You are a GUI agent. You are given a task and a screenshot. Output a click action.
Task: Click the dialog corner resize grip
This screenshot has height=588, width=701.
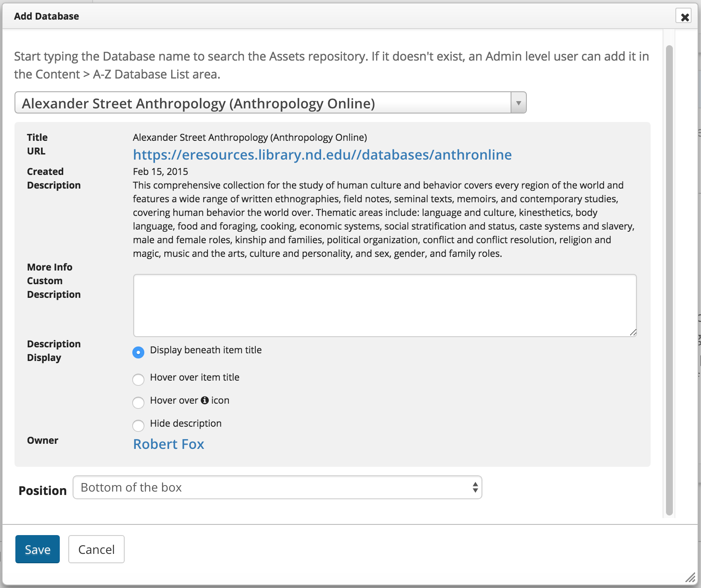point(690,578)
